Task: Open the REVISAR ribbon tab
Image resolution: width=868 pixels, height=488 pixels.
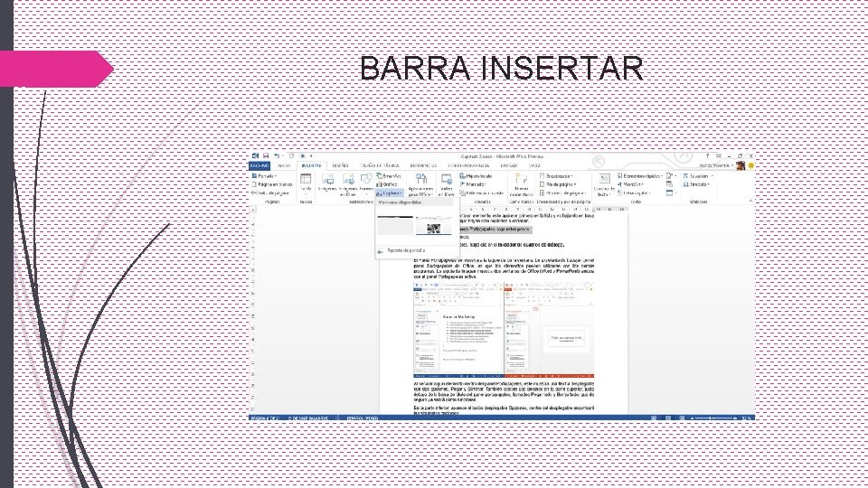Action: 509,165
